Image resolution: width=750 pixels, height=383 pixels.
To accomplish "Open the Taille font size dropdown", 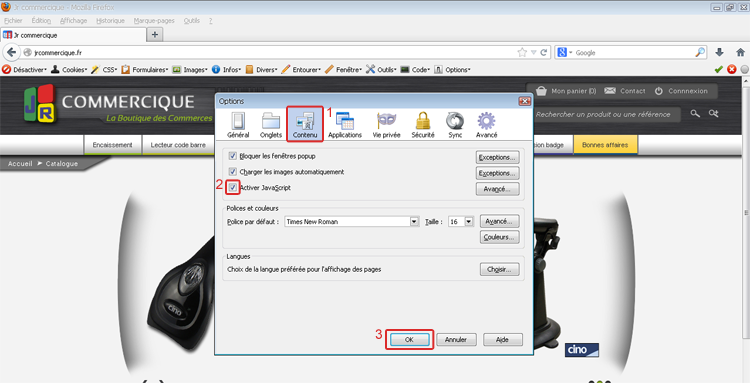I will 469,222.
